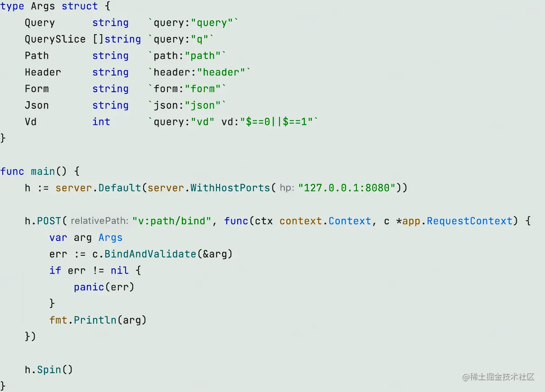Click BindAndValidate method call
Image resolution: width=545 pixels, height=392 pixels.
tap(150, 254)
